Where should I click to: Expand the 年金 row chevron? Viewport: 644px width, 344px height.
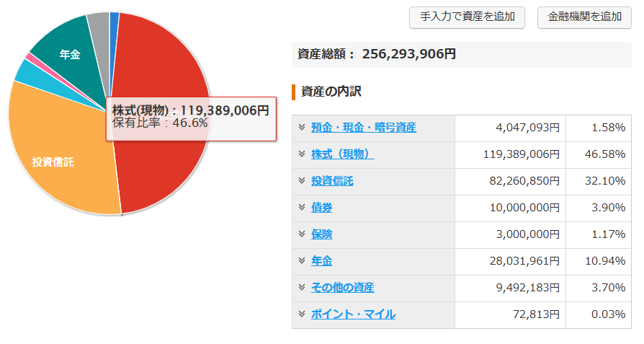tap(302, 261)
